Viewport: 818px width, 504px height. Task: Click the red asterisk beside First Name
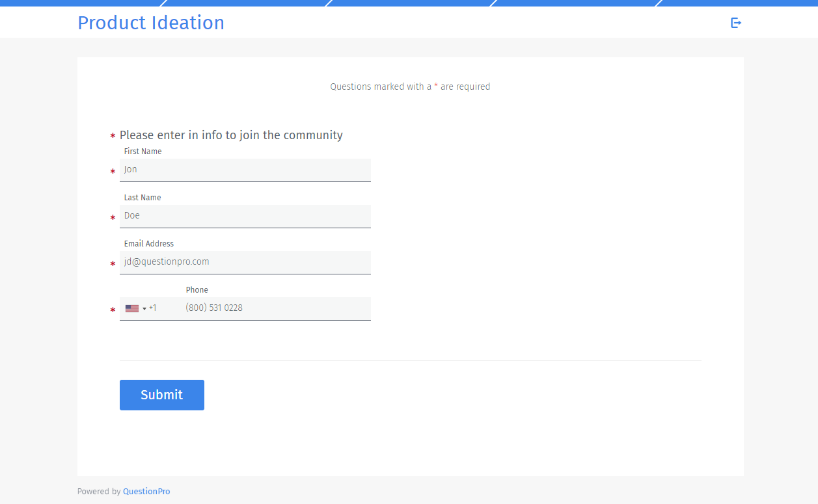(x=113, y=172)
